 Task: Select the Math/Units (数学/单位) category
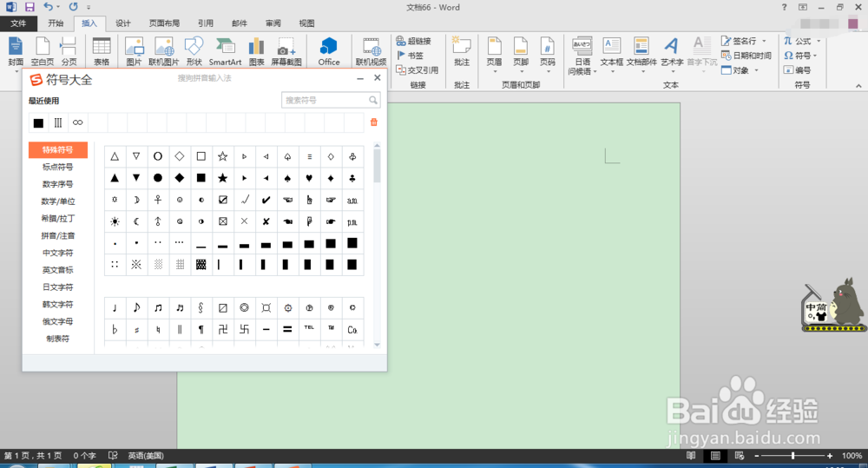click(57, 201)
